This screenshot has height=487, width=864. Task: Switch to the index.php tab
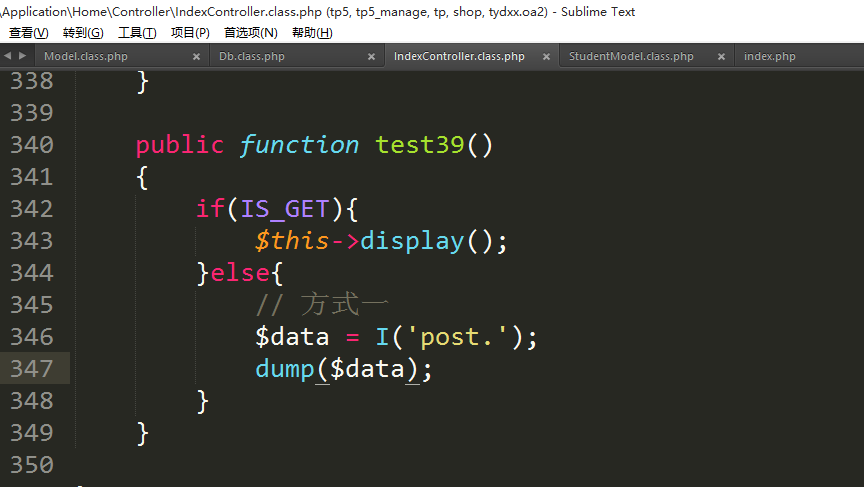pyautogui.click(x=770, y=57)
